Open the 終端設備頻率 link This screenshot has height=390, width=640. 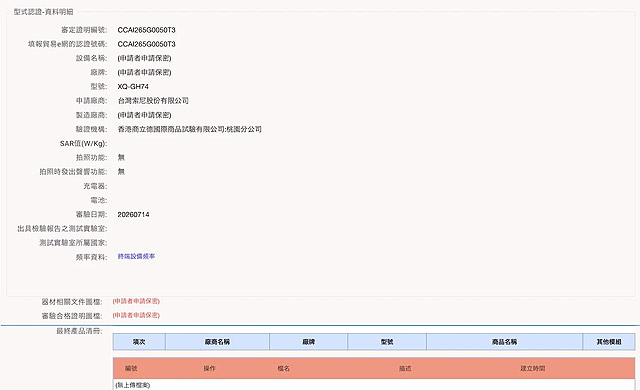(136, 256)
